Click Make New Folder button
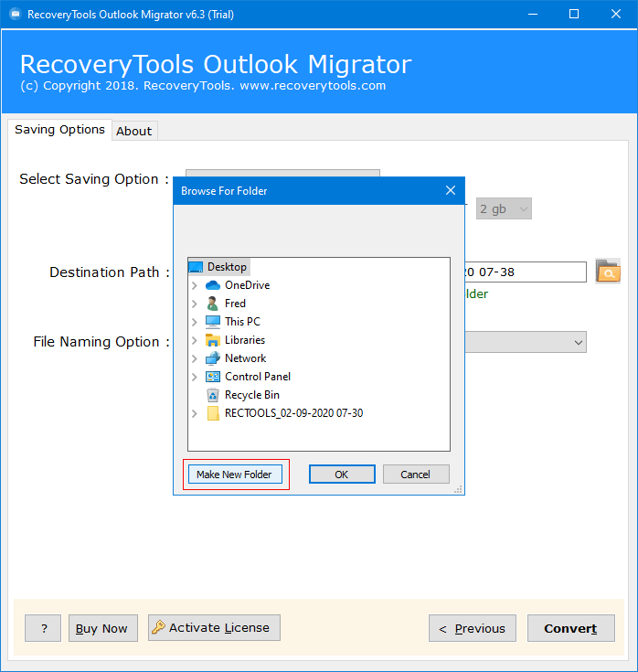 point(235,475)
